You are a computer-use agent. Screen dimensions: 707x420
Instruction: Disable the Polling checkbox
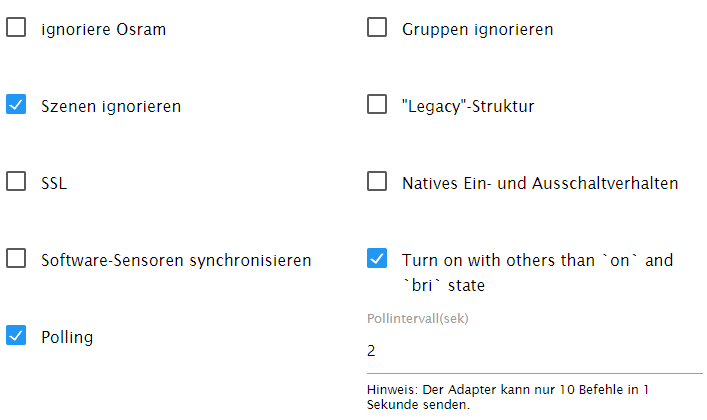[x=16, y=336]
